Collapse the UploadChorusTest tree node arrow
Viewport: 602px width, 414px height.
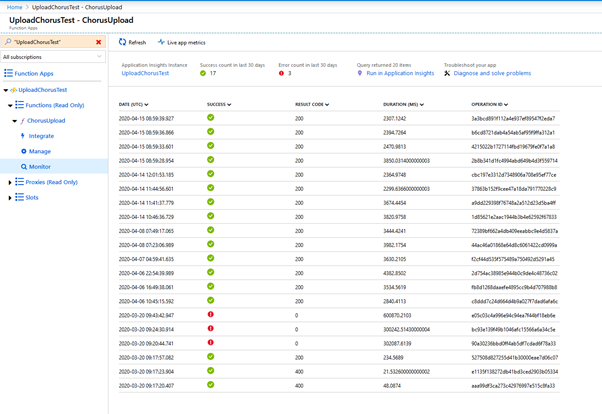(6, 90)
